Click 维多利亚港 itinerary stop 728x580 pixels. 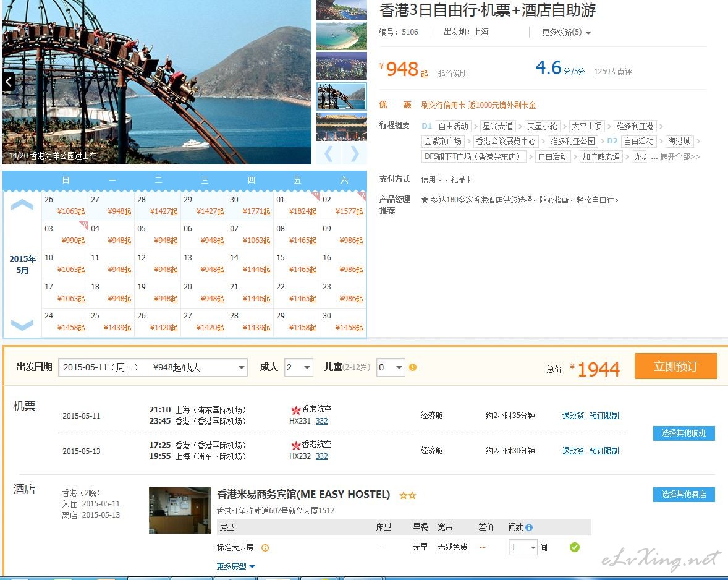(635, 126)
